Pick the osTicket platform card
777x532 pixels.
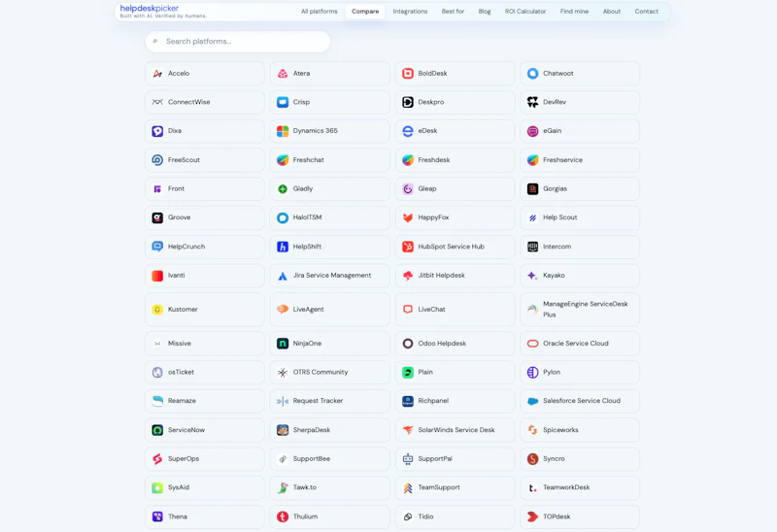click(205, 372)
